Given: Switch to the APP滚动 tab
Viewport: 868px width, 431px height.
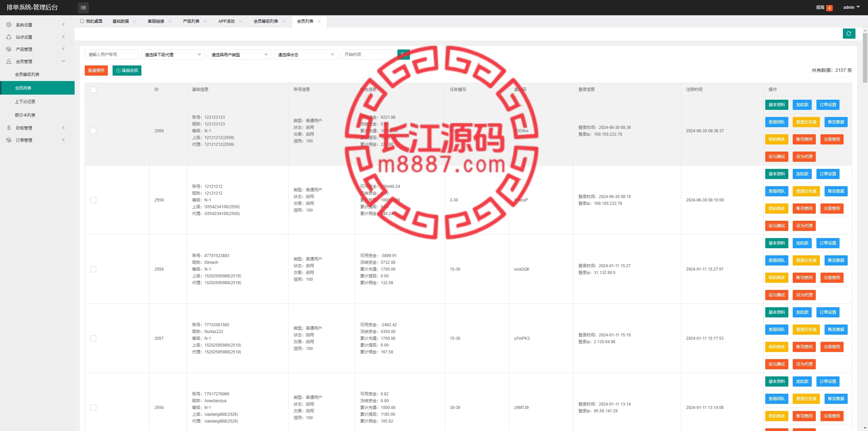Looking at the screenshot, I should click(x=226, y=21).
